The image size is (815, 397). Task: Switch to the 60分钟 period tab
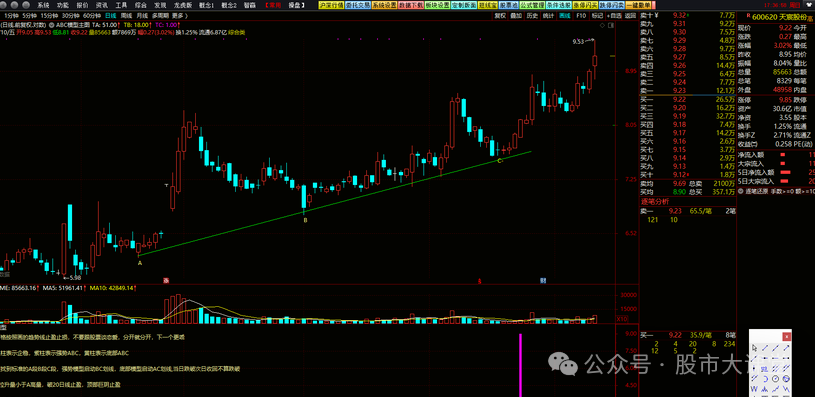click(92, 16)
